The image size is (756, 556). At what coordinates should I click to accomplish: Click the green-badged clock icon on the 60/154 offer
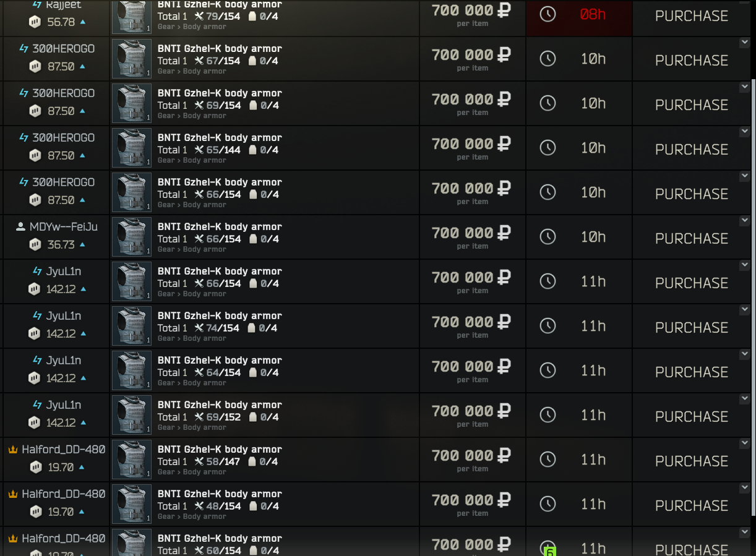click(548, 548)
